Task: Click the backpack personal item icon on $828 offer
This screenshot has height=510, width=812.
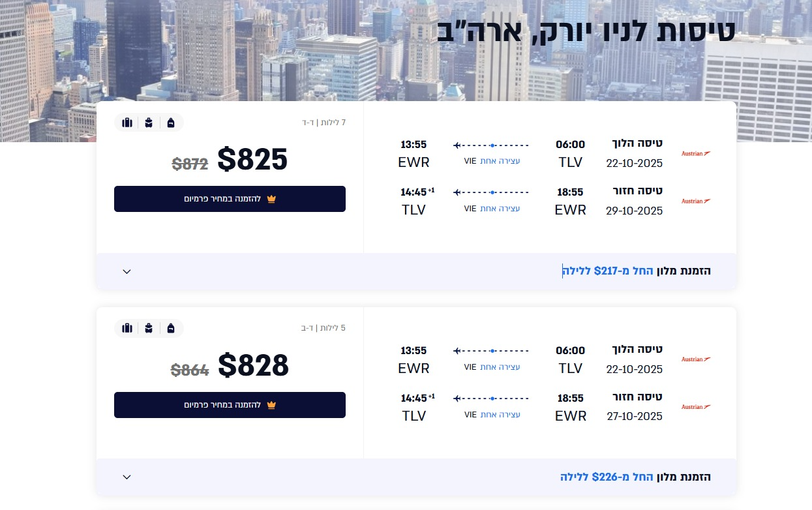Action: click(x=171, y=328)
